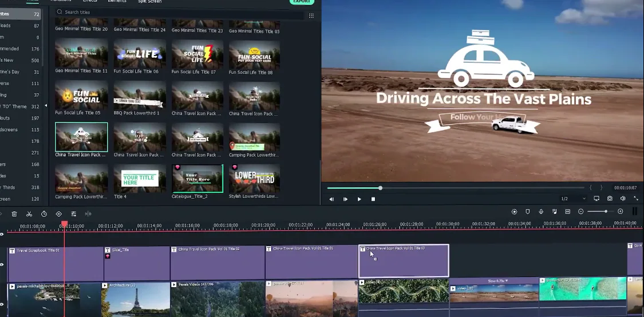
Task: Open the Slow 0.73x speed dropdown
Action: coord(498,281)
